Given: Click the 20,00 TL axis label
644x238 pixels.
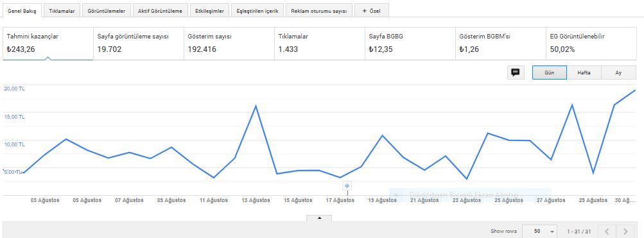Looking at the screenshot, I should tap(14, 89).
